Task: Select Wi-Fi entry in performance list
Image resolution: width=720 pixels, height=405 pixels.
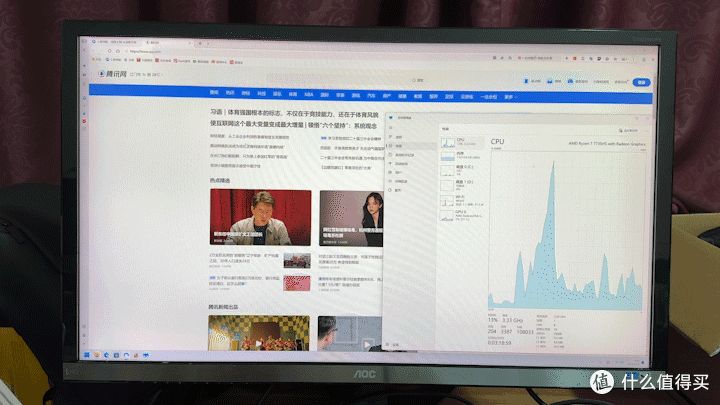Action: tap(462, 200)
